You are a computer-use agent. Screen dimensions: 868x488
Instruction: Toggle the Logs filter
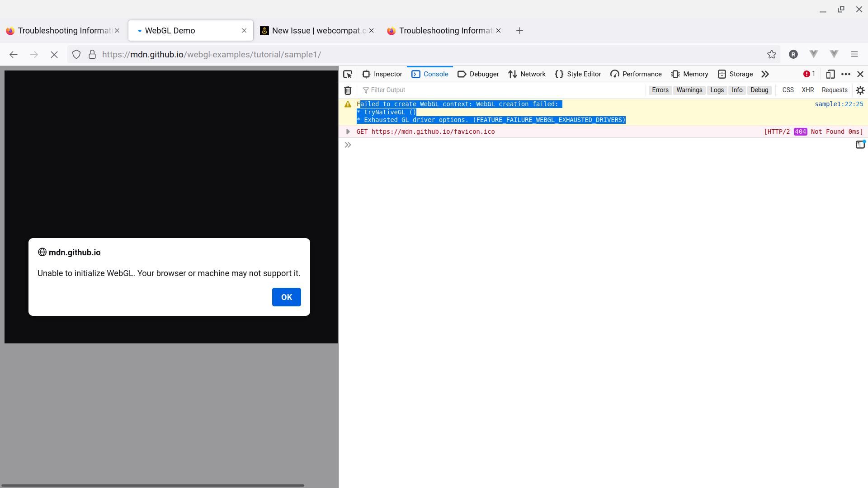717,90
